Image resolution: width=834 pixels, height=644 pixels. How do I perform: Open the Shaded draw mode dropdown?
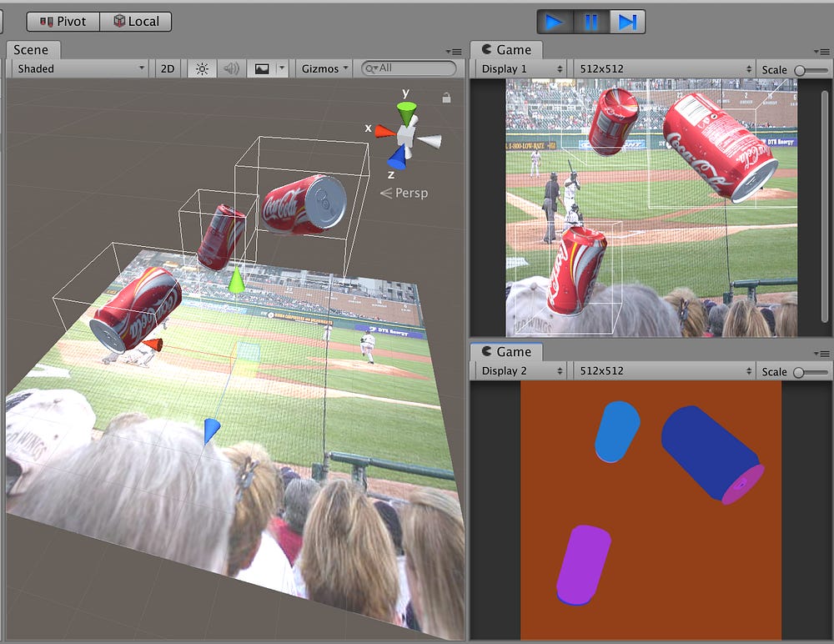click(80, 68)
